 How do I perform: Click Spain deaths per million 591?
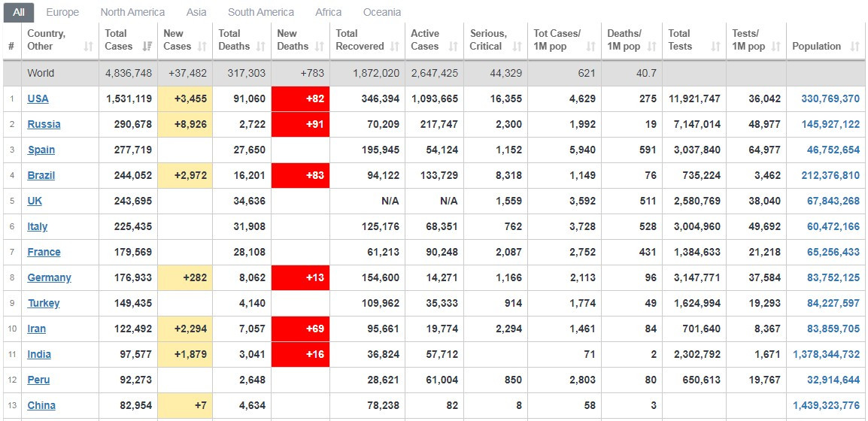tap(648, 150)
